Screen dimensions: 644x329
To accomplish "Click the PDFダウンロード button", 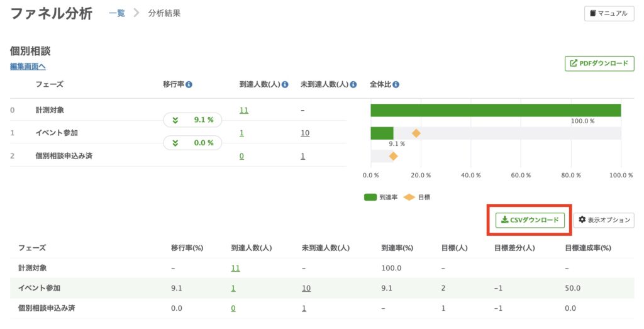I will pos(599,64).
